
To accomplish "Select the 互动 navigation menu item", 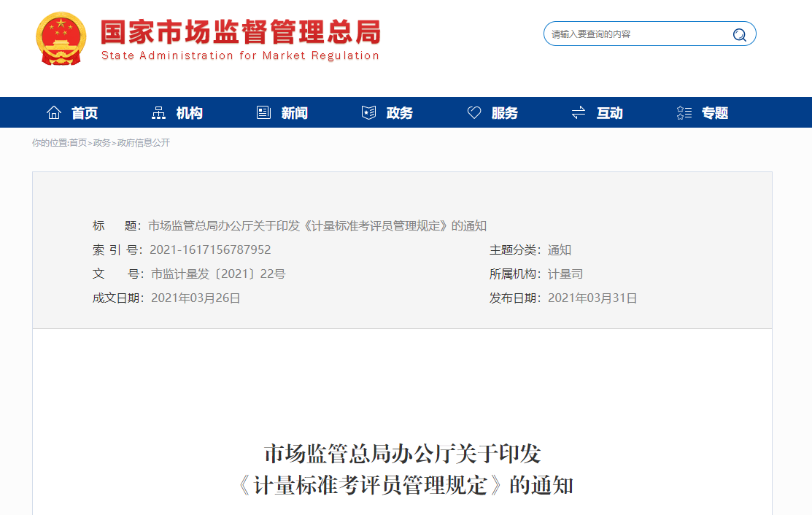I will tap(610, 113).
